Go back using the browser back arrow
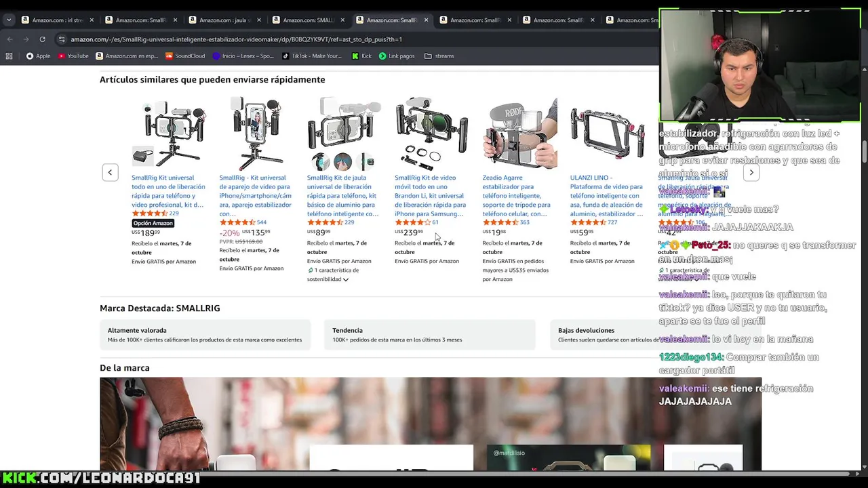868x488 pixels. [9, 39]
